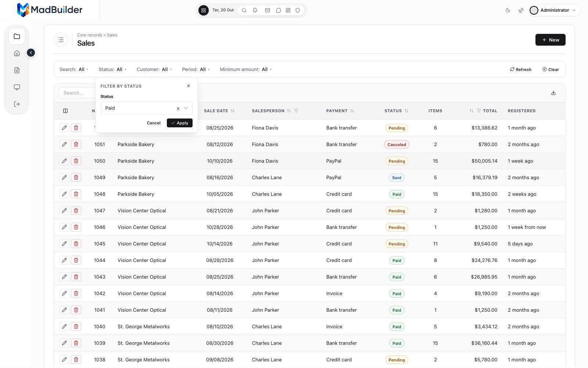Open the search icon in top bar
Screen dimensions: 588x368
coord(244,10)
